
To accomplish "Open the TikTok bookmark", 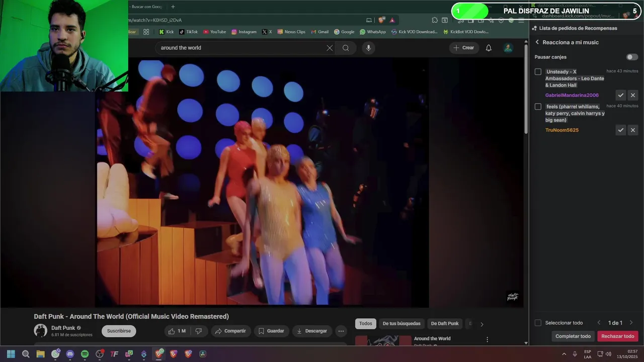I will (188, 32).
